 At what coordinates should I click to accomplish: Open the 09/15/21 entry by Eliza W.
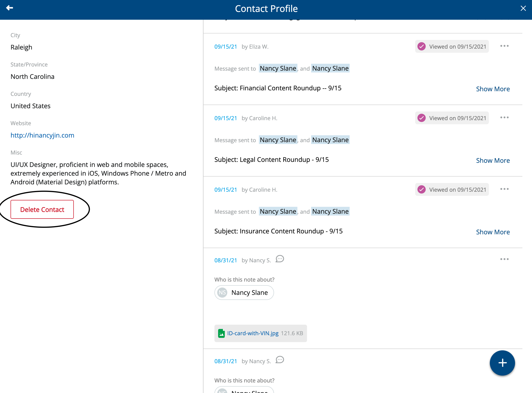coord(225,46)
